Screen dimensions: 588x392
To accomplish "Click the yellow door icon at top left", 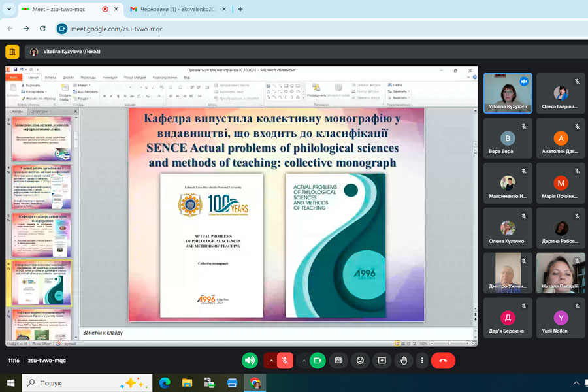I will 12,52.
